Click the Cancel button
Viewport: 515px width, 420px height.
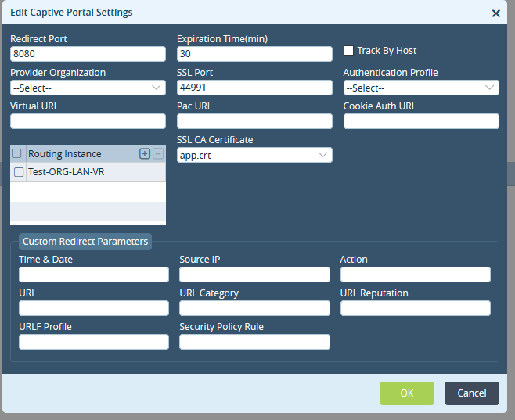point(472,393)
